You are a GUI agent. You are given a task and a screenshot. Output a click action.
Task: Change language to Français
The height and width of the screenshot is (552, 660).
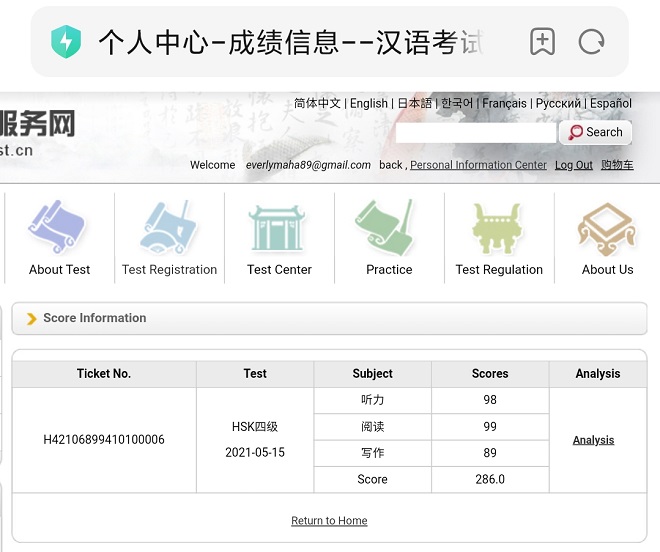505,103
